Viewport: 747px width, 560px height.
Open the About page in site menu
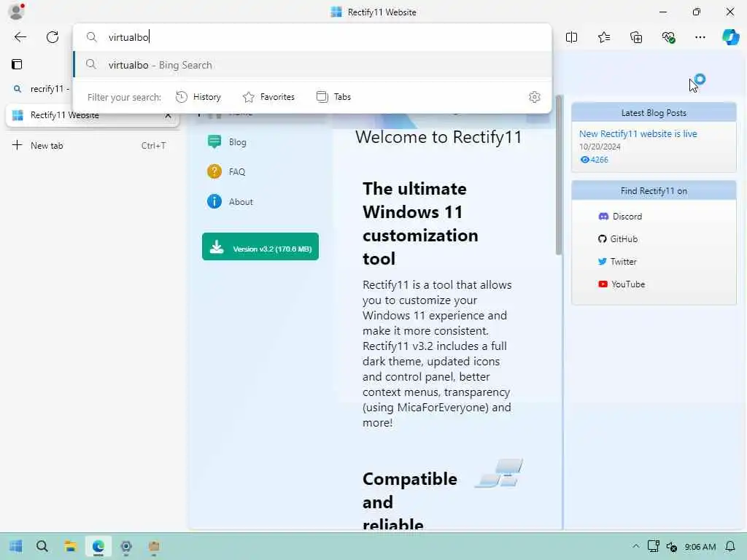241,202
